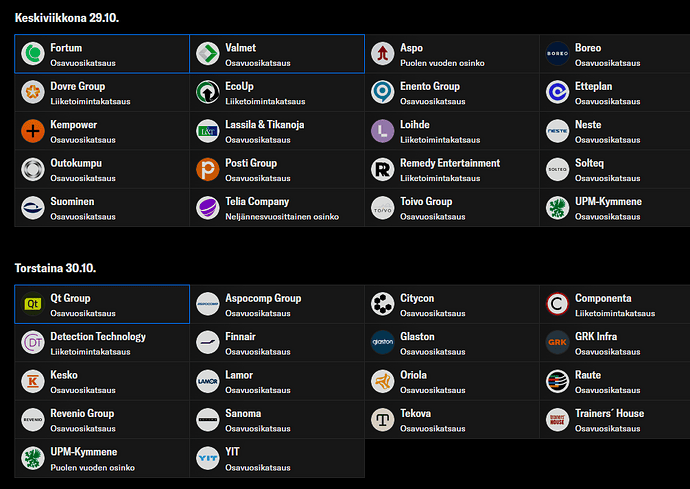Click the Trainers' House company name
690x489 pixels.
(x=609, y=413)
